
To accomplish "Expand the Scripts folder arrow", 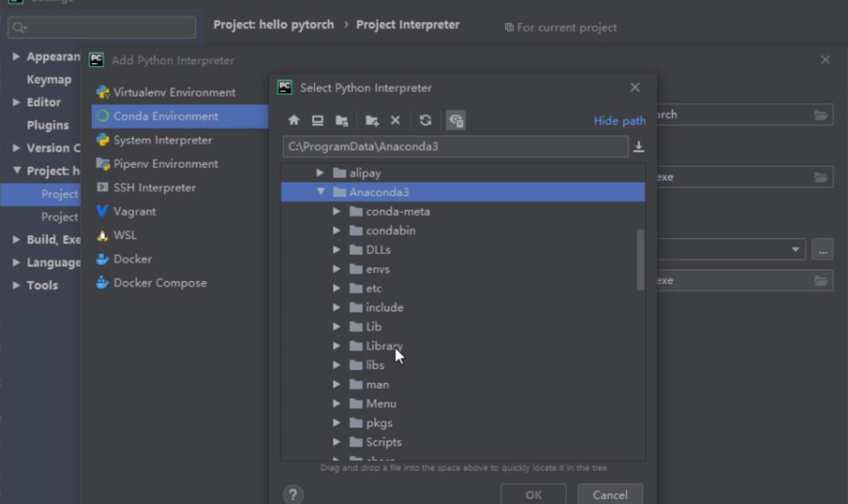I will (x=336, y=442).
